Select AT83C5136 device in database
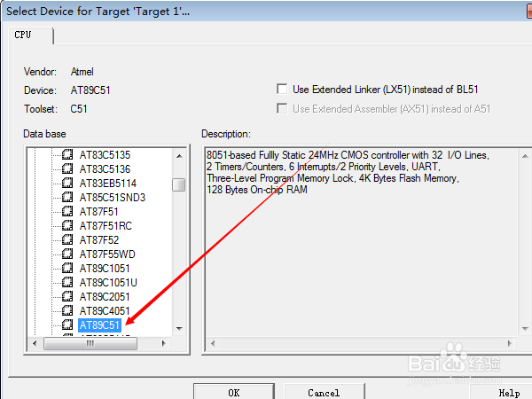 (105, 169)
